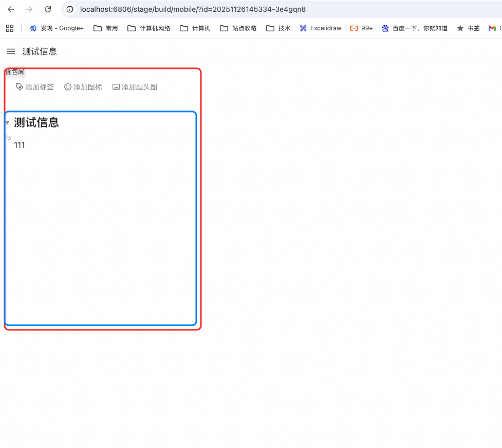502x448 pixels.
Task: Open the 书签 starred bookmark
Action: coord(469,28)
